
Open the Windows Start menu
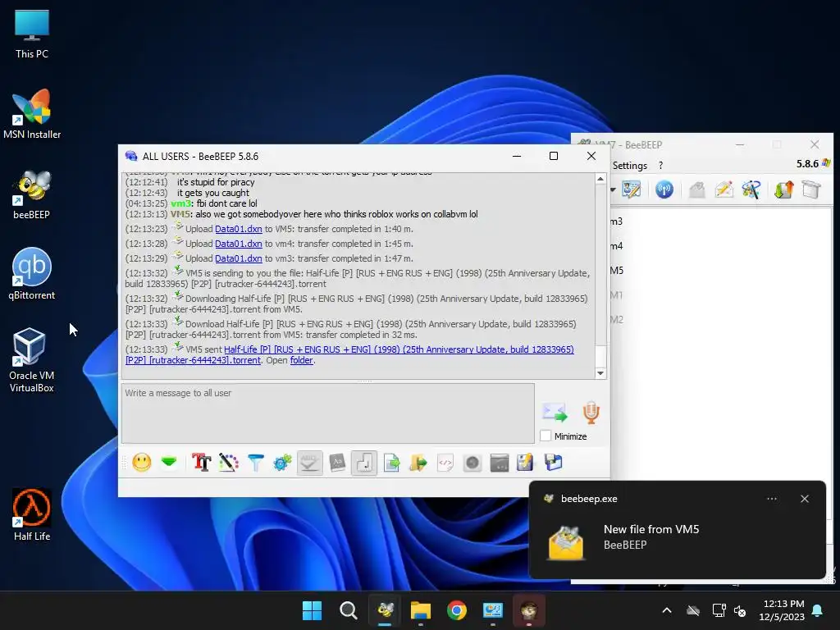click(312, 610)
